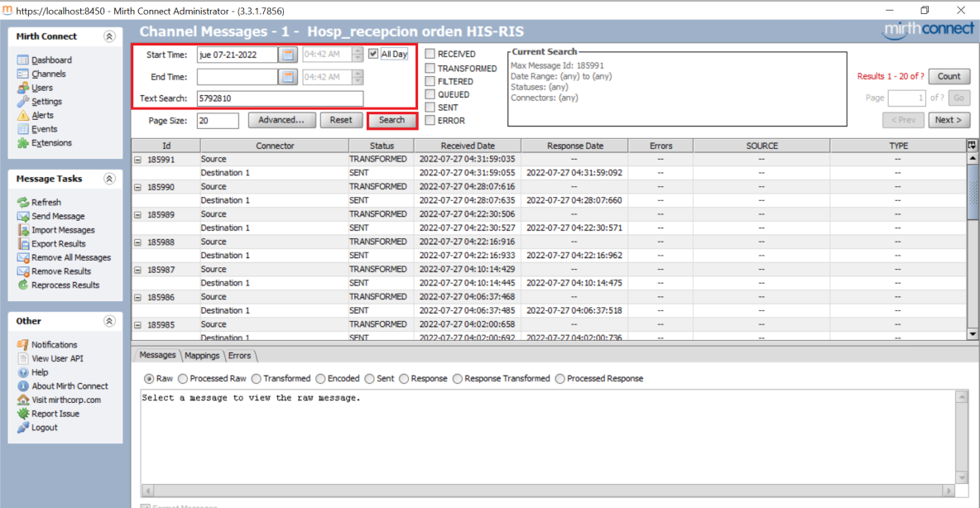Screen dimensions: 980x508
Task: Collapse the Message Tasks panel
Action: [x=109, y=179]
